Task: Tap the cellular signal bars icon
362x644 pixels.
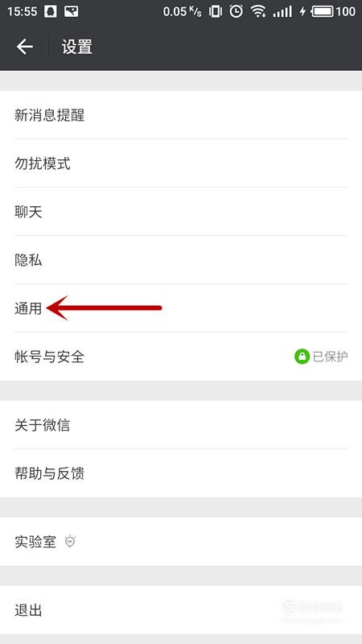Action: (283, 12)
